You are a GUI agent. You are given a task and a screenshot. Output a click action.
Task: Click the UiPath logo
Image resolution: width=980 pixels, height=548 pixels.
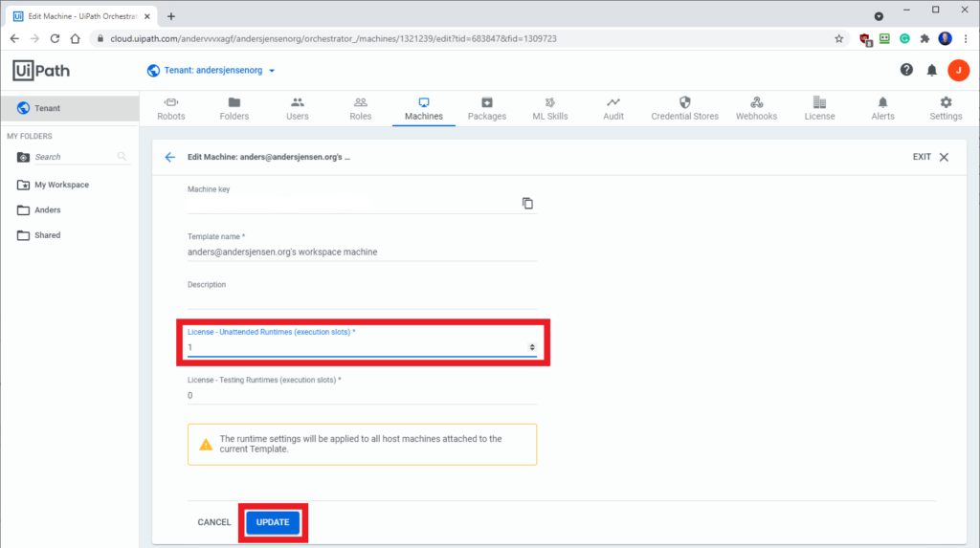click(41, 70)
